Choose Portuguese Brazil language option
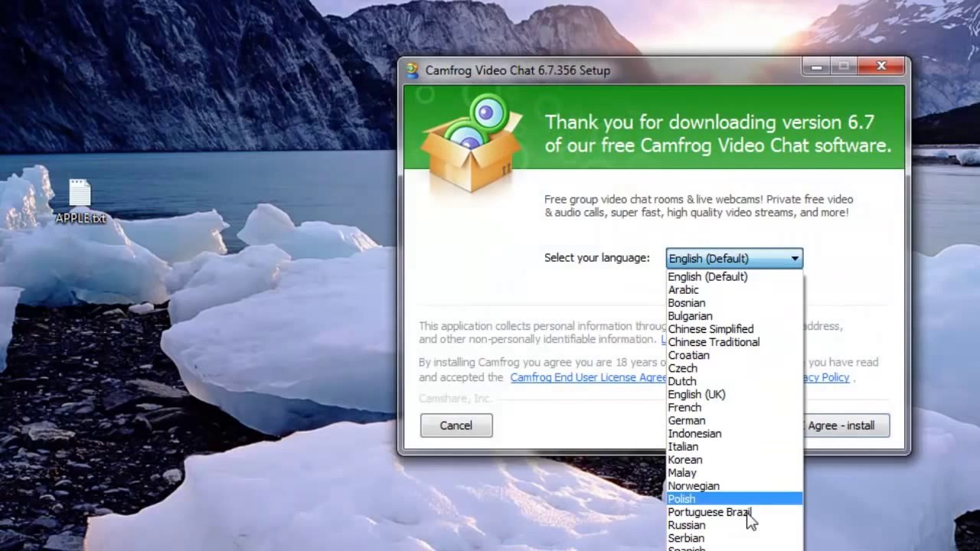 pyautogui.click(x=735, y=511)
